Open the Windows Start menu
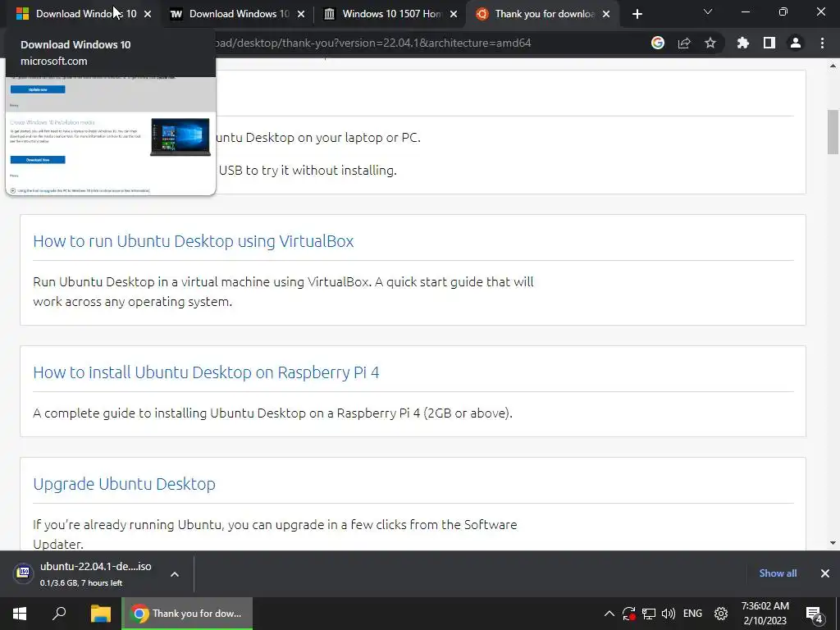 tap(20, 614)
